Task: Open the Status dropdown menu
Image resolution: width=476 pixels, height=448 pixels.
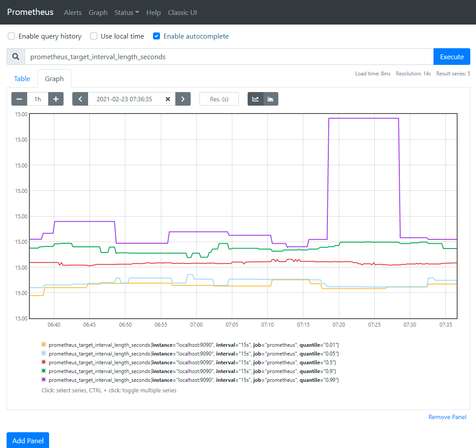Action: (x=127, y=13)
